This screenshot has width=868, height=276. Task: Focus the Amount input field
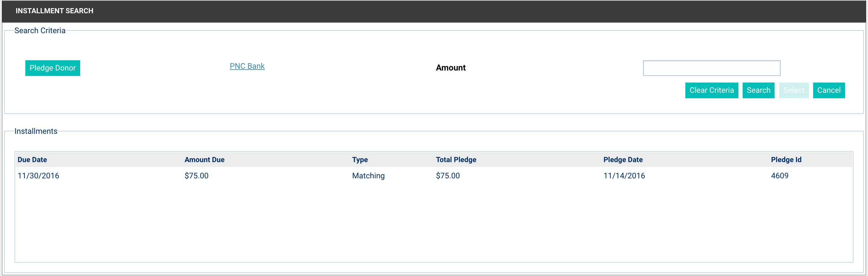tap(712, 68)
